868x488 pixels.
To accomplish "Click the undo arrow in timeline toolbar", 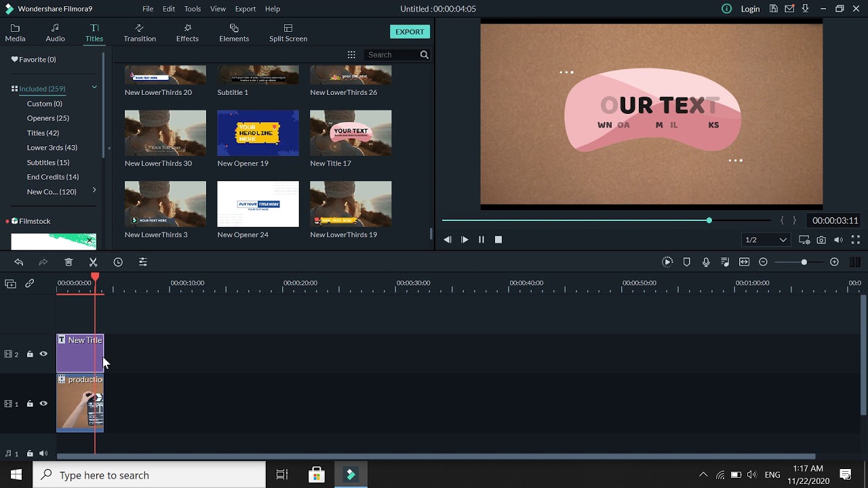I will point(18,262).
